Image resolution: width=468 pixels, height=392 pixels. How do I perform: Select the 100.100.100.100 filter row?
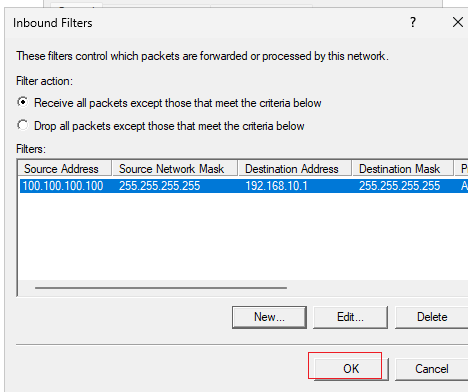tap(244, 186)
